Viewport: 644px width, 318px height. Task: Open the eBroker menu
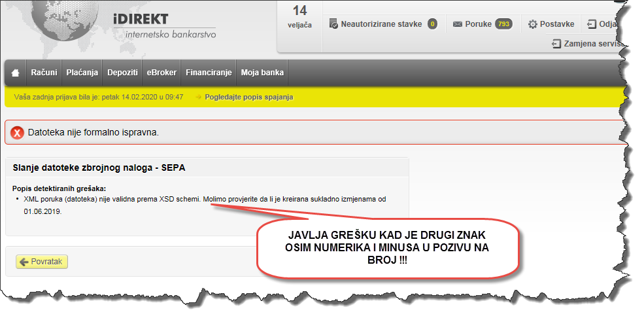[x=162, y=73]
